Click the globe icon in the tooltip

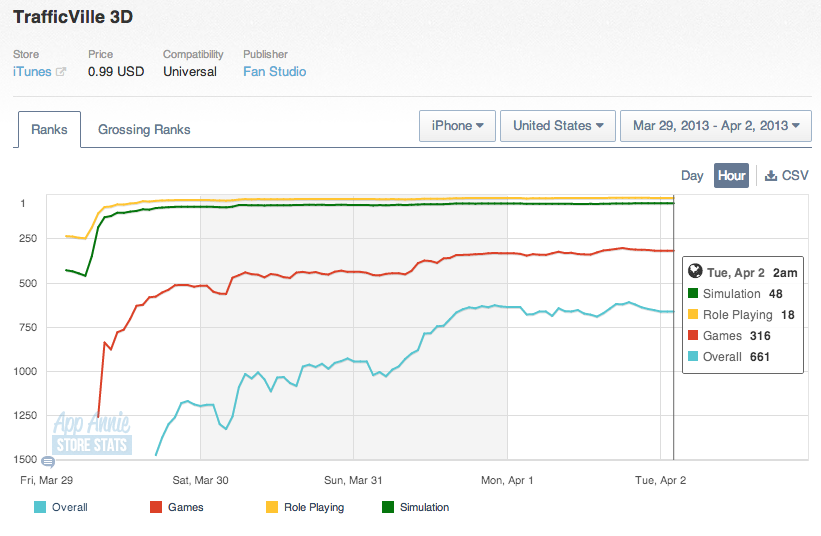point(695,271)
